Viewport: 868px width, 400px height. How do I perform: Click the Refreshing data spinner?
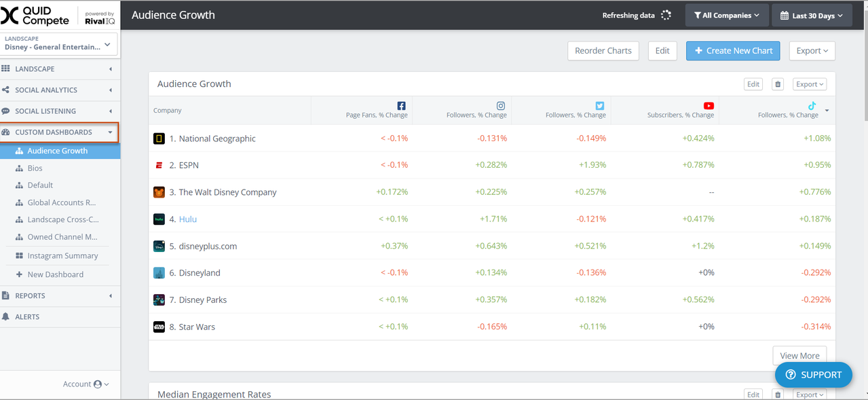(x=666, y=15)
